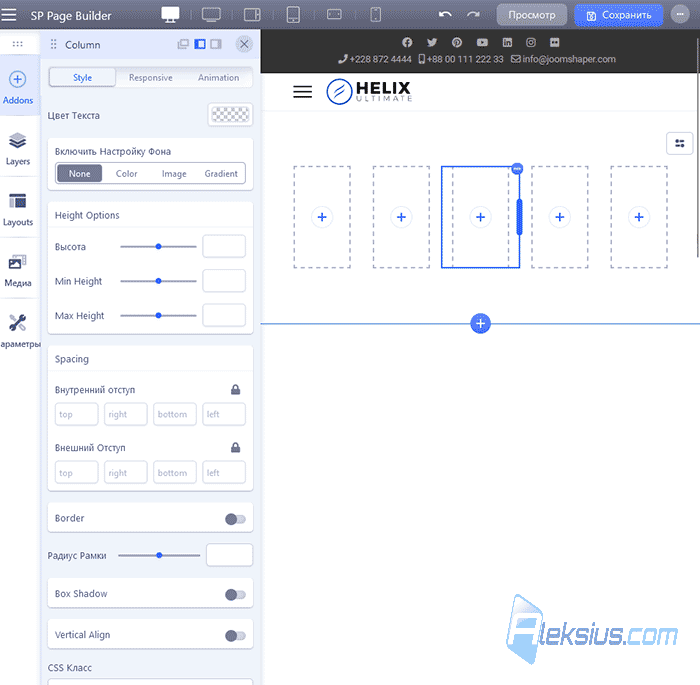Dock Column panel to the right
Viewport: 700px width, 685px height.
coord(216,44)
